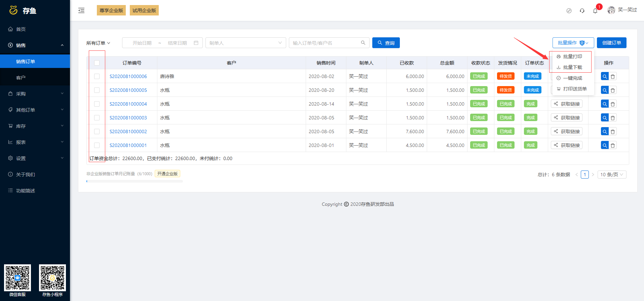This screenshot has height=301, width=644.
Task: Expand the 设置 sidebar section
Action: 35,158
